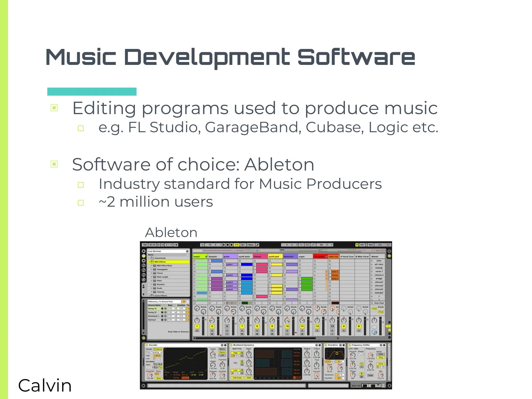Screen dimensions: 532x399
Task: Launch the bridge scene
Action: click(372, 279)
